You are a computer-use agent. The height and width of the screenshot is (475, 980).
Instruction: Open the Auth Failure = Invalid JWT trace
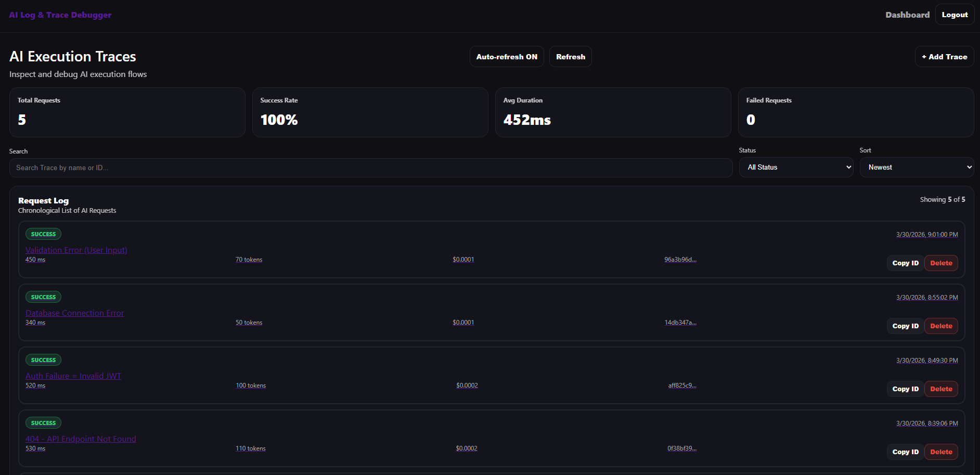(x=73, y=376)
